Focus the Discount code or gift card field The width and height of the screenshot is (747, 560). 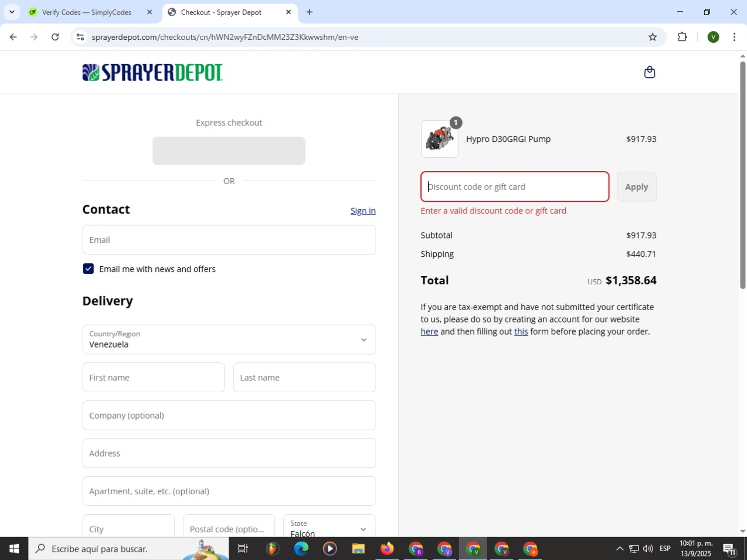pyautogui.click(x=515, y=187)
